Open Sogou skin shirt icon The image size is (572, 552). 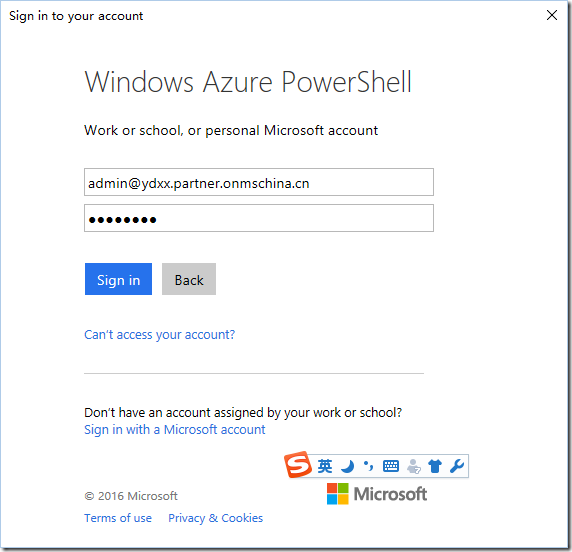(435, 466)
